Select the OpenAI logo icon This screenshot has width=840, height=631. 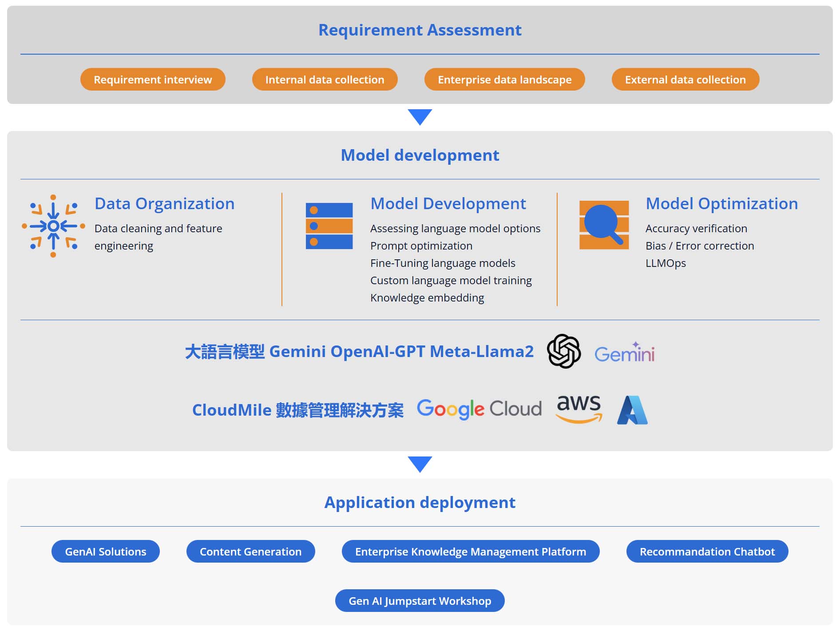[564, 352]
